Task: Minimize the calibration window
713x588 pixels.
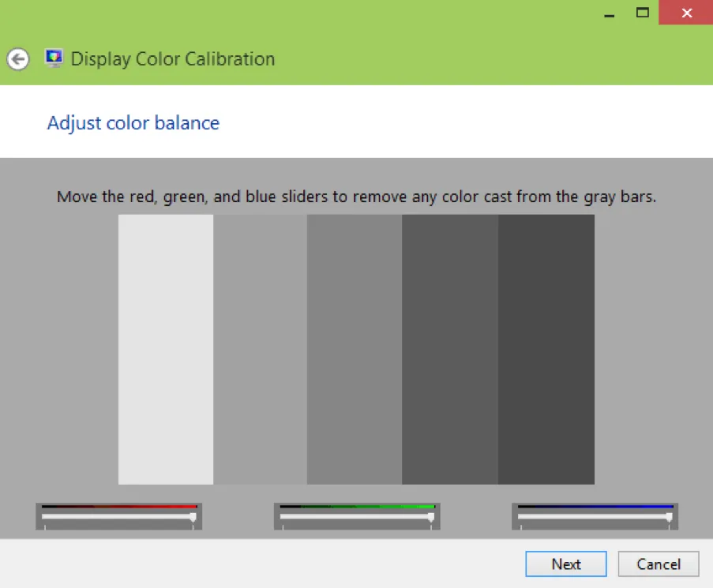Action: (609, 13)
